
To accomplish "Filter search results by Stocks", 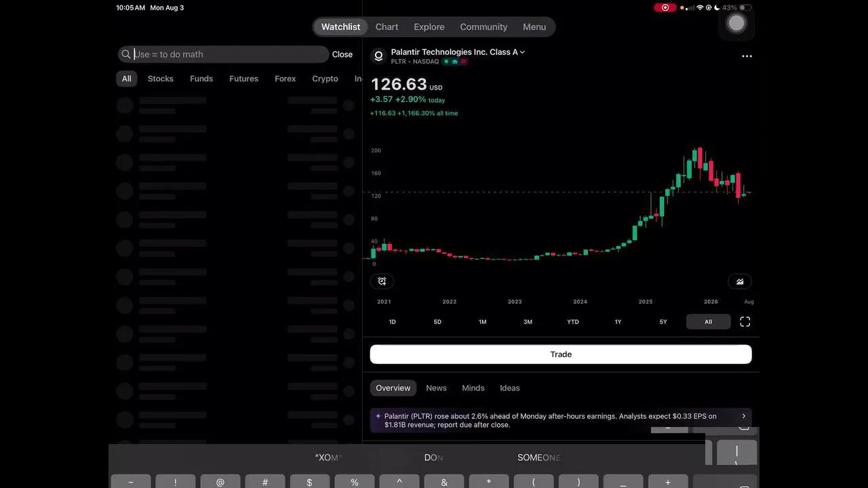I will click(x=161, y=79).
